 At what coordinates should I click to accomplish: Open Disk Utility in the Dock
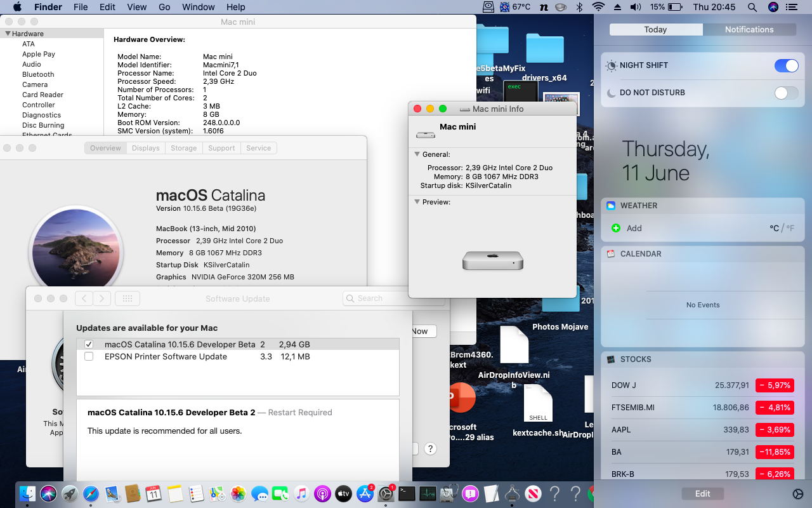pos(449,493)
